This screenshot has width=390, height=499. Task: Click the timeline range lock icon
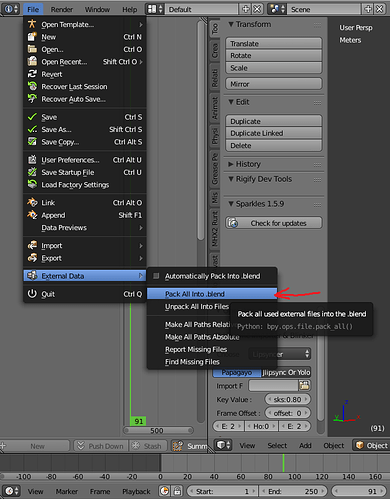[177, 491]
